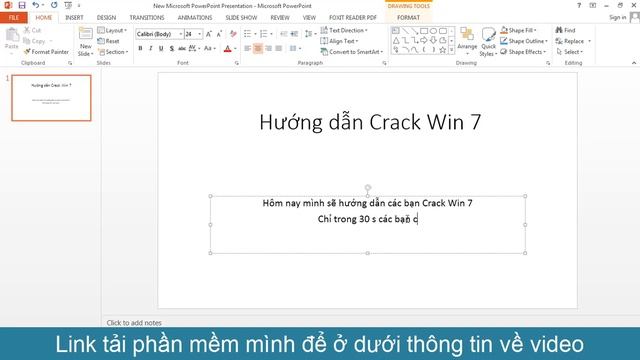The height and width of the screenshot is (360, 640).
Task: Save the presentation from quick access toolbar
Action: [x=22, y=6]
